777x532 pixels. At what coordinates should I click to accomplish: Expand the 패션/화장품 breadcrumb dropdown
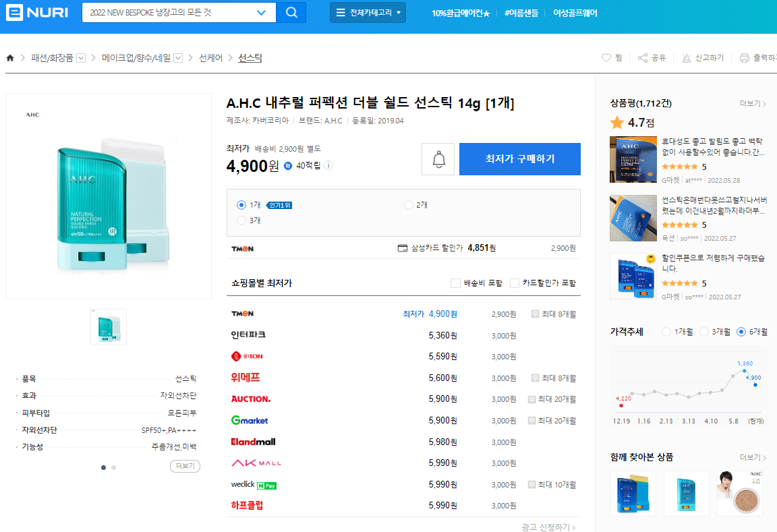point(81,58)
